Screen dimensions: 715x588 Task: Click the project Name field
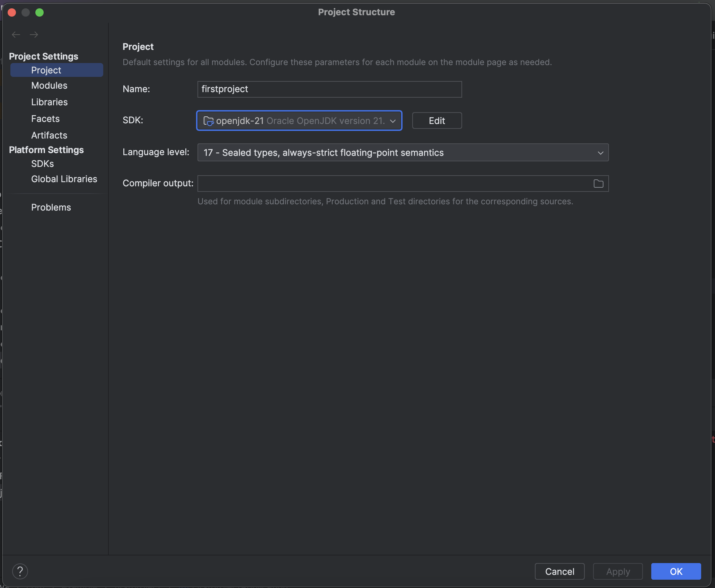(x=329, y=89)
